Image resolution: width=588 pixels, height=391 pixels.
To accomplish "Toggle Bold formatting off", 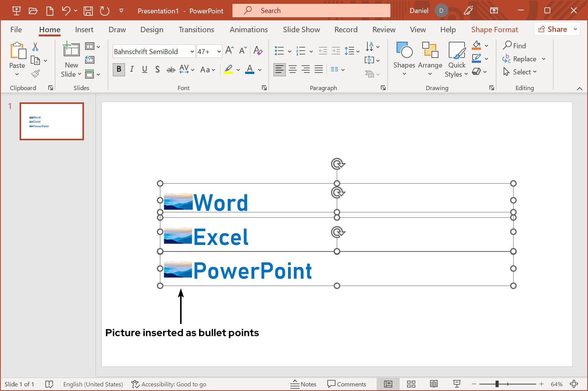I will (119, 69).
